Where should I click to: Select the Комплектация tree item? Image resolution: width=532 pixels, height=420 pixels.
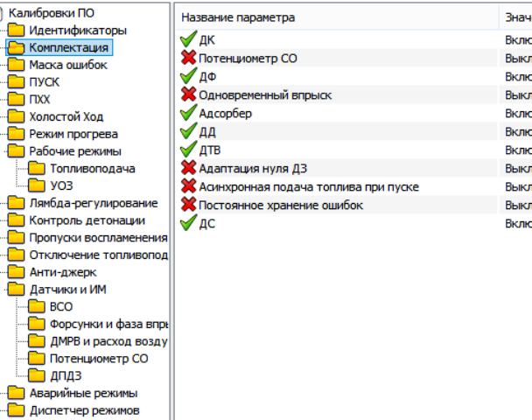(69, 47)
